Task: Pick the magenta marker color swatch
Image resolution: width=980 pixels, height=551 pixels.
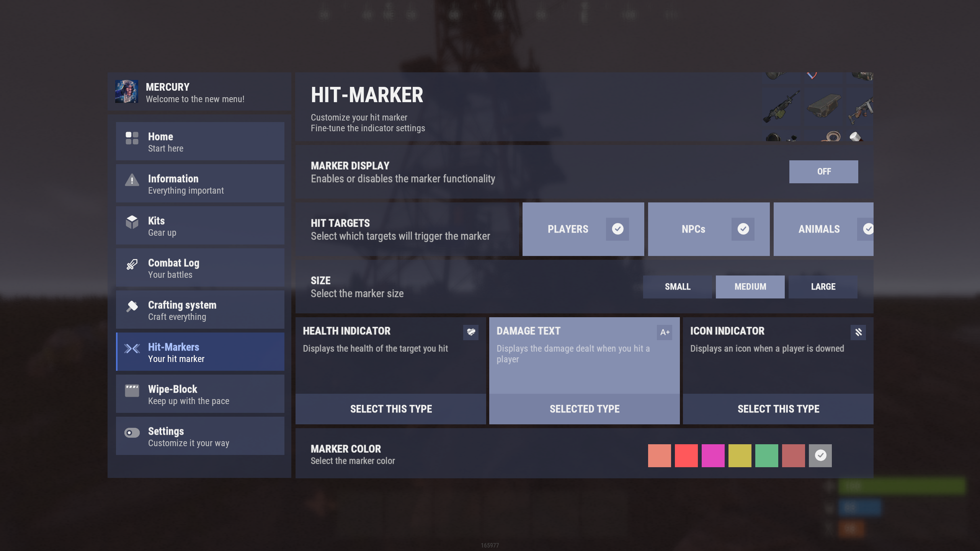Action: click(x=713, y=456)
